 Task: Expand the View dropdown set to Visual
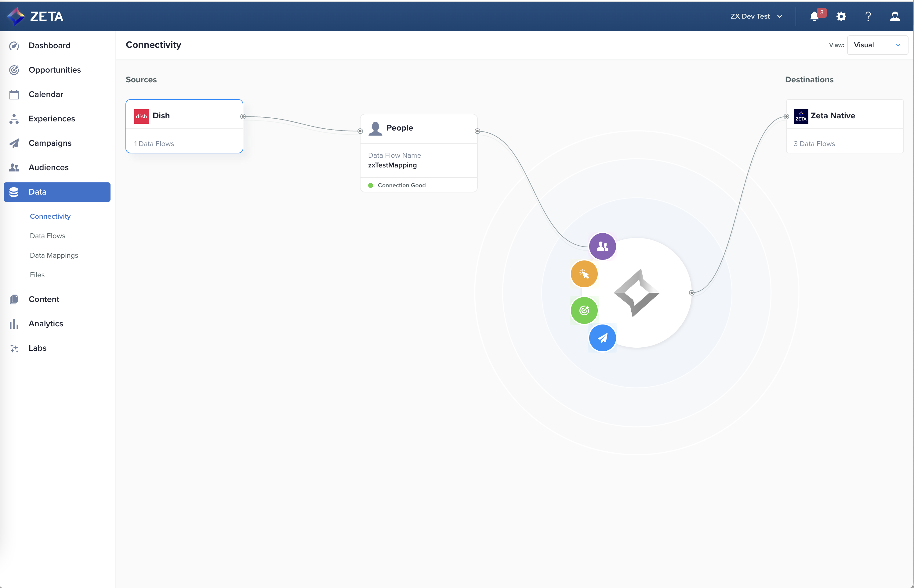coord(877,45)
